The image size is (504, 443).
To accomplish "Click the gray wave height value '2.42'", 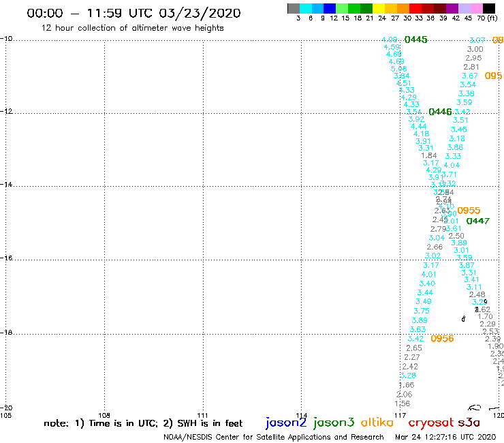I will 410,367.
